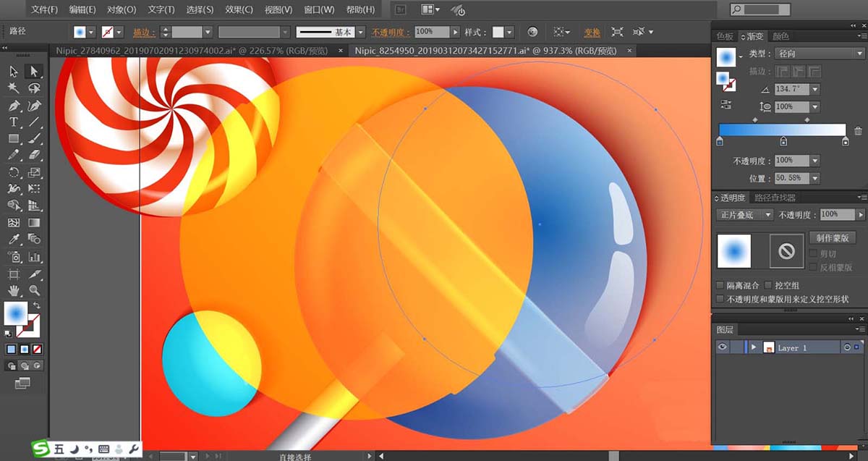
Task: Enable the 隔离混合 checkbox
Action: coord(720,285)
